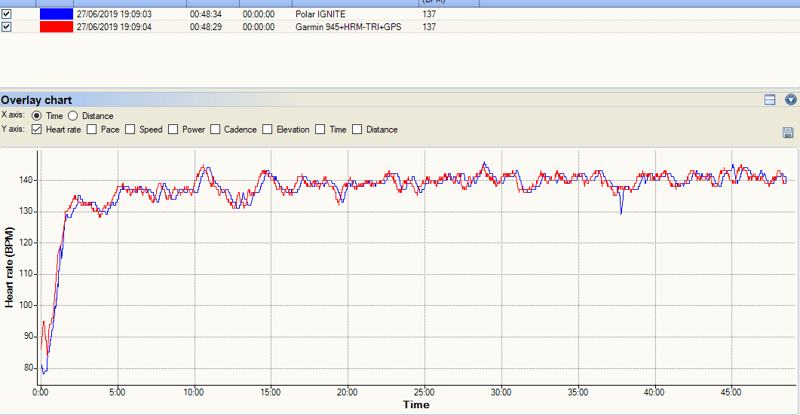The image size is (800, 415).
Task: Collapse the Overlay chart panel arrow
Action: (790, 100)
